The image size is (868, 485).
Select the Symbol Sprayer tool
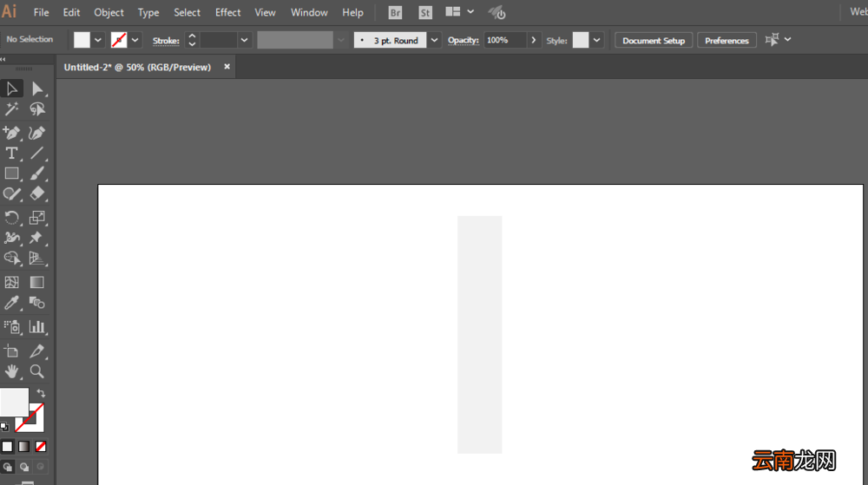tap(11, 327)
